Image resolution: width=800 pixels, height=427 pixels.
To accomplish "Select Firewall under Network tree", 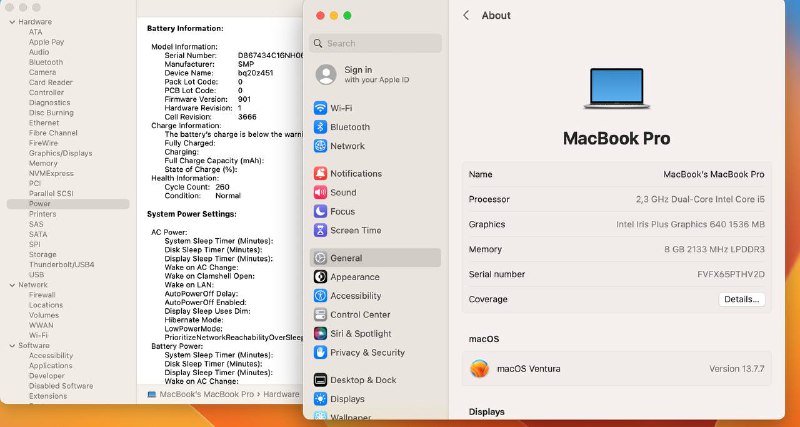I will pyautogui.click(x=42, y=295).
